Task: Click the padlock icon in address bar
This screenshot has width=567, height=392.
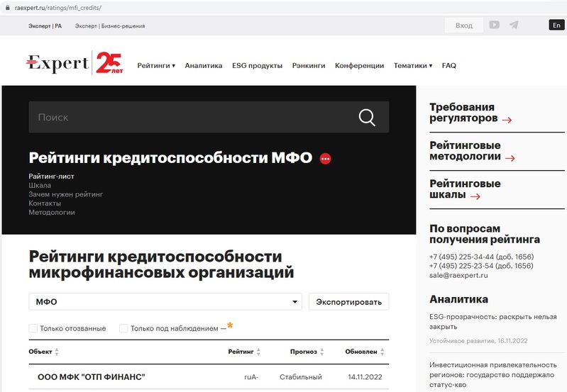Action: pos(6,7)
